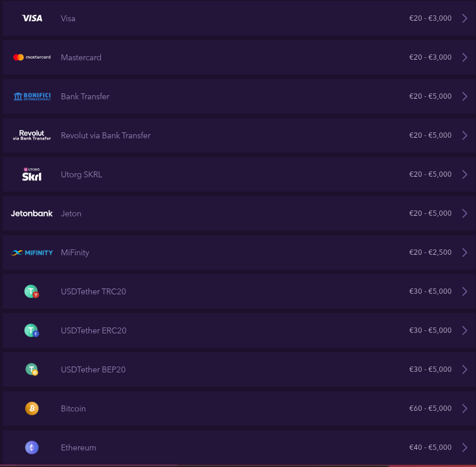Image resolution: width=476 pixels, height=467 pixels.
Task: Open the MiFinity row chevron arrow
Action: [x=465, y=252]
